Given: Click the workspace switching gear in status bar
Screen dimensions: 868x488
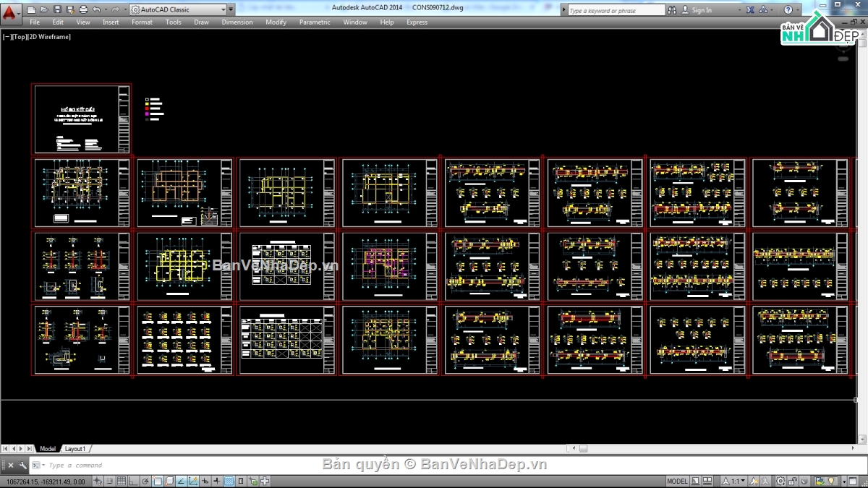Looking at the screenshot, I should point(780,481).
